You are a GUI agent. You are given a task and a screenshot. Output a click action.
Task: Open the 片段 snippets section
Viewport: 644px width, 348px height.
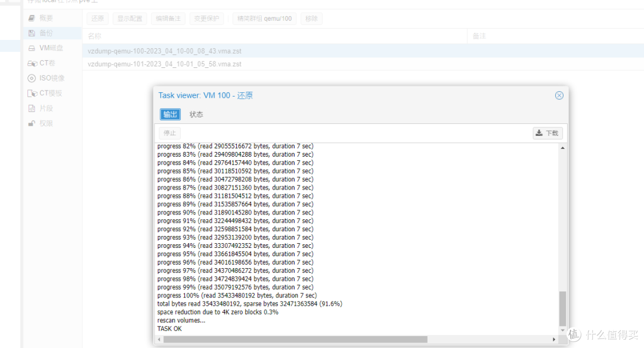point(45,108)
